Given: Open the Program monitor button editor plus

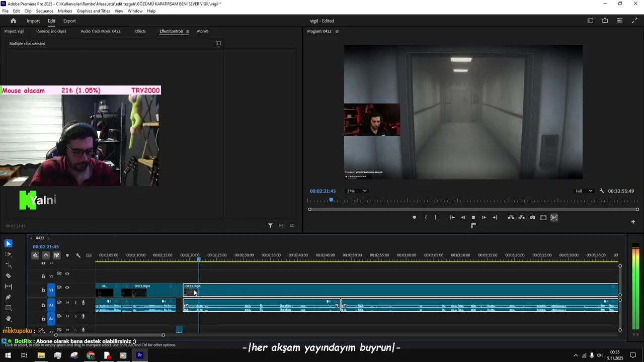Looking at the screenshot, I should tap(633, 222).
